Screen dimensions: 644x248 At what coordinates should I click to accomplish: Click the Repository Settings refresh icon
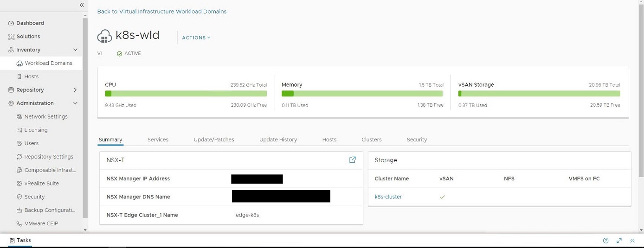point(19,157)
